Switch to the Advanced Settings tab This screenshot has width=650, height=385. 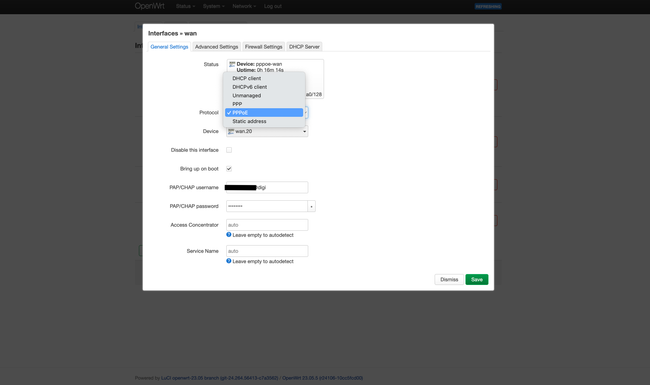pos(216,47)
